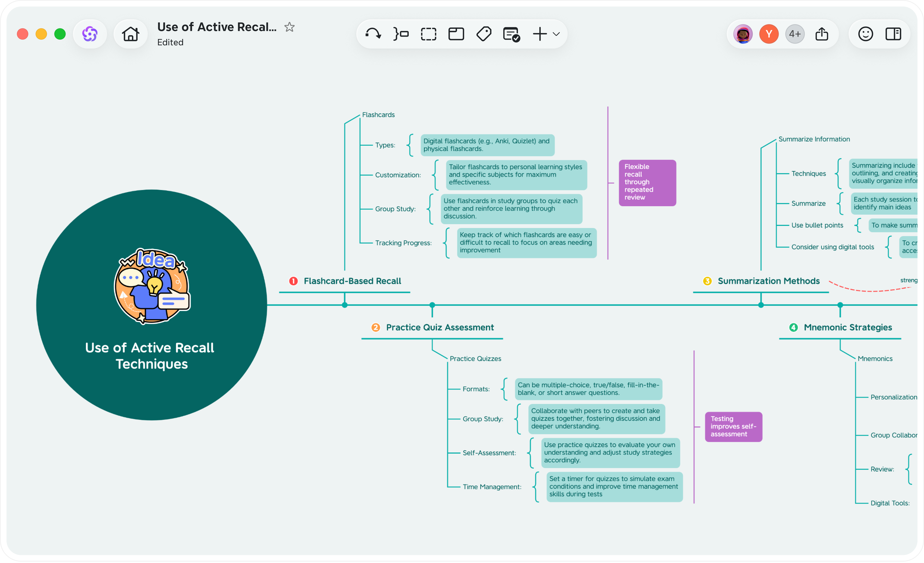Select the Flashcards subtopic
Image resolution: width=924 pixels, height=563 pixels.
pyautogui.click(x=378, y=115)
